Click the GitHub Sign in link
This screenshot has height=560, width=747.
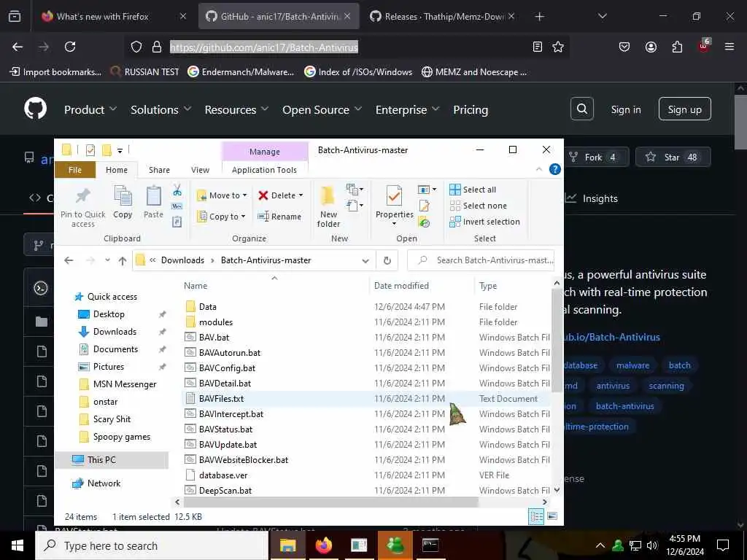[625, 109]
